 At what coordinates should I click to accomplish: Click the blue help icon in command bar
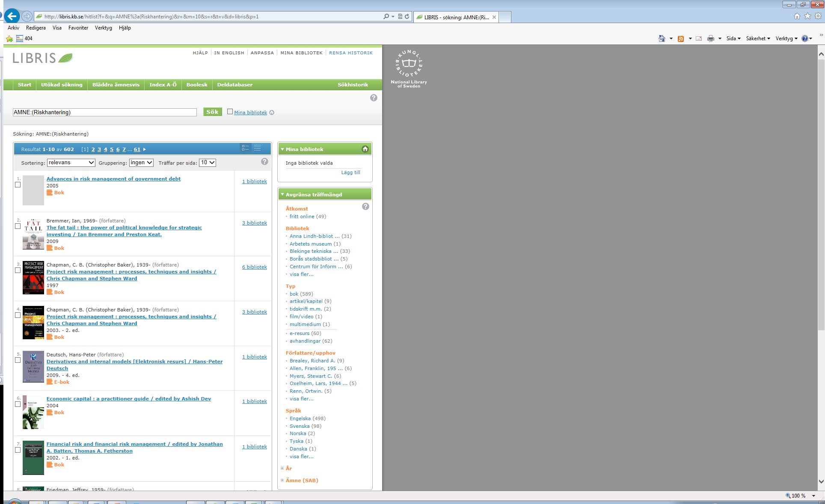tap(805, 39)
